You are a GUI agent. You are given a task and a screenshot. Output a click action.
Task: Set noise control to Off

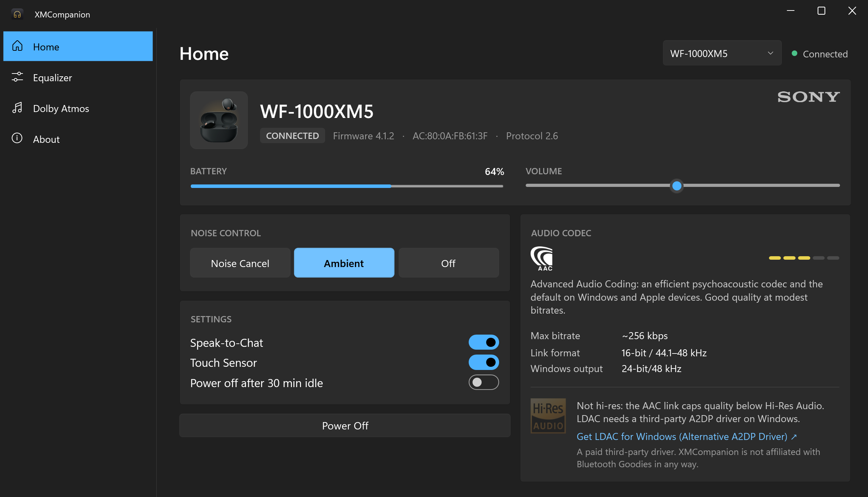click(448, 263)
